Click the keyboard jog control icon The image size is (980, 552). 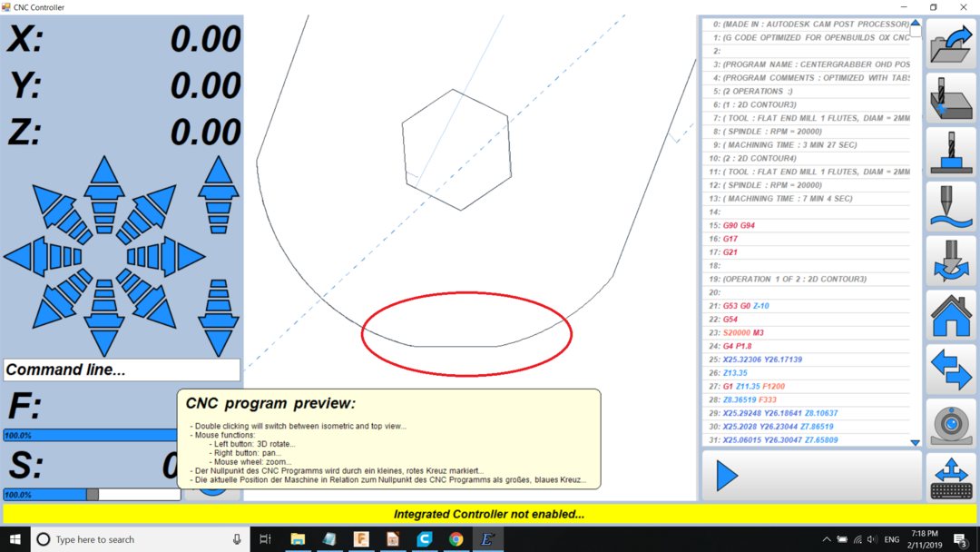pyautogui.click(x=951, y=478)
